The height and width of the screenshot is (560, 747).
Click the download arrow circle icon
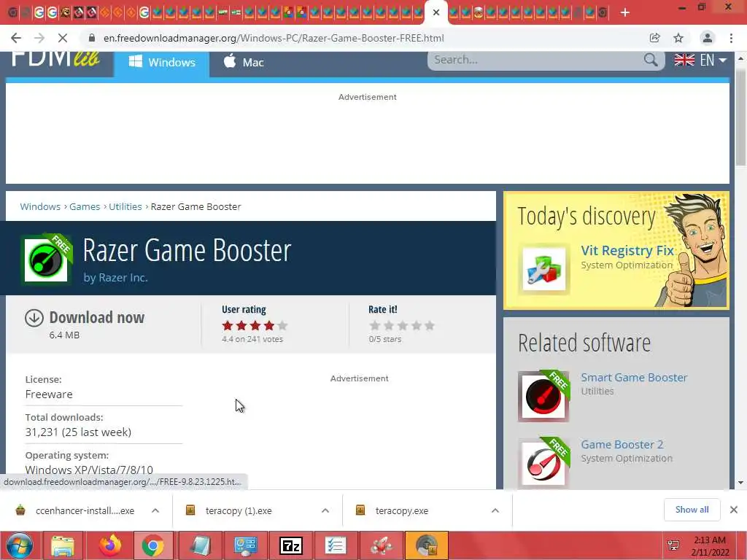pyautogui.click(x=34, y=318)
